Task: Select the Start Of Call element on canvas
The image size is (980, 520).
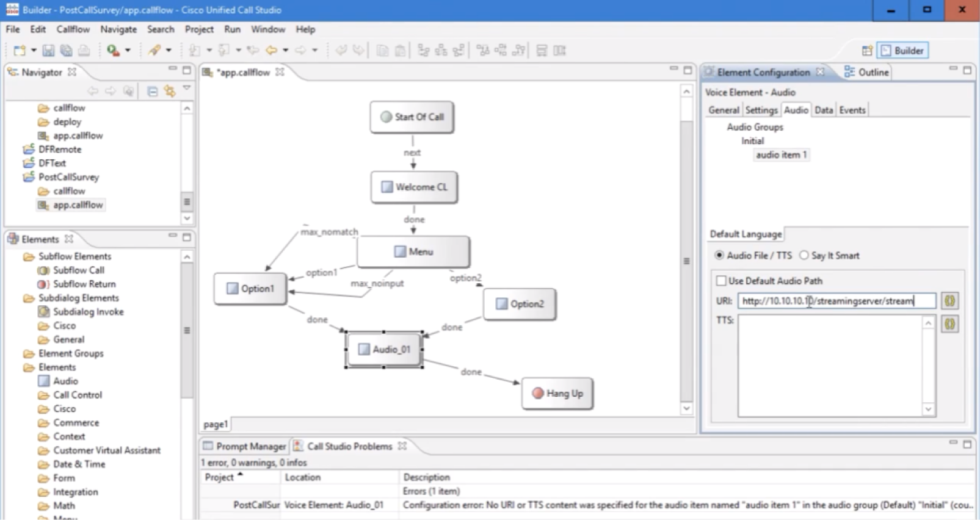Action: tap(412, 117)
